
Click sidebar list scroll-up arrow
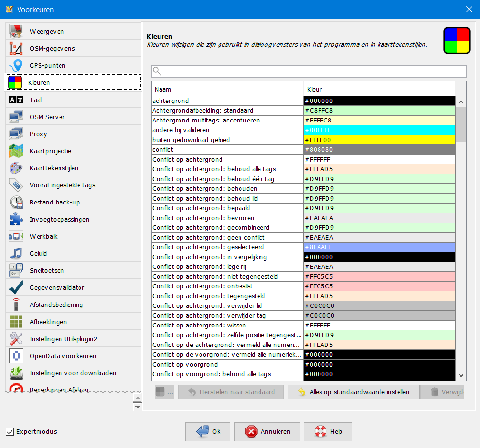click(138, 398)
